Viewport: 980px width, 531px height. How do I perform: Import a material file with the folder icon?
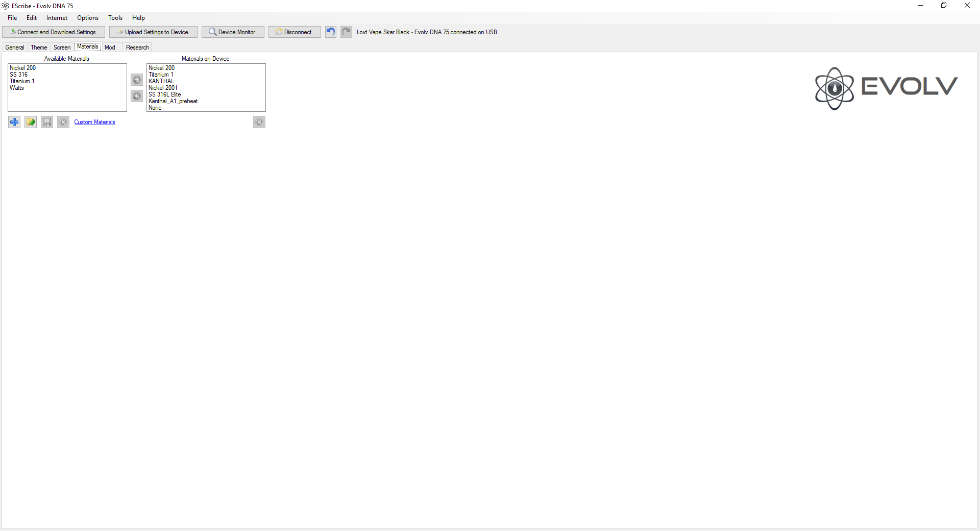pyautogui.click(x=31, y=122)
